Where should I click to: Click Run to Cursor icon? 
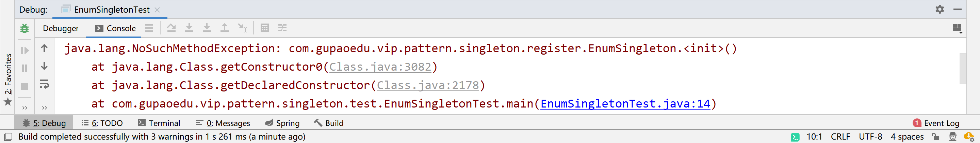pos(242,28)
